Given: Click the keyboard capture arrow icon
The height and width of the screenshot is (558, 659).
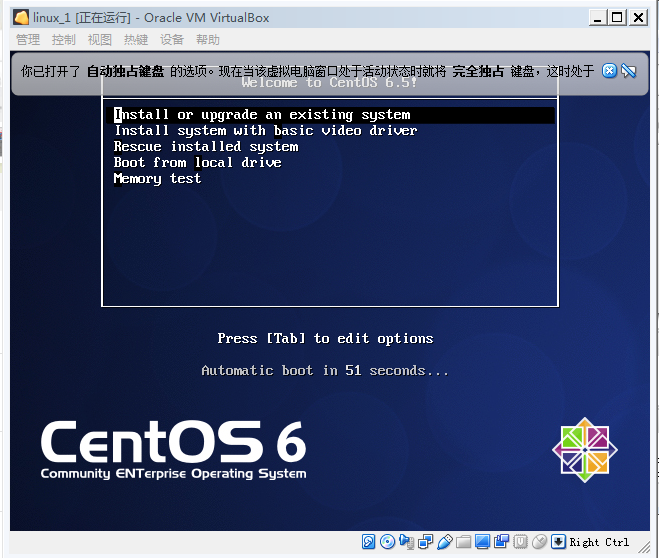Looking at the screenshot, I should (x=558, y=542).
